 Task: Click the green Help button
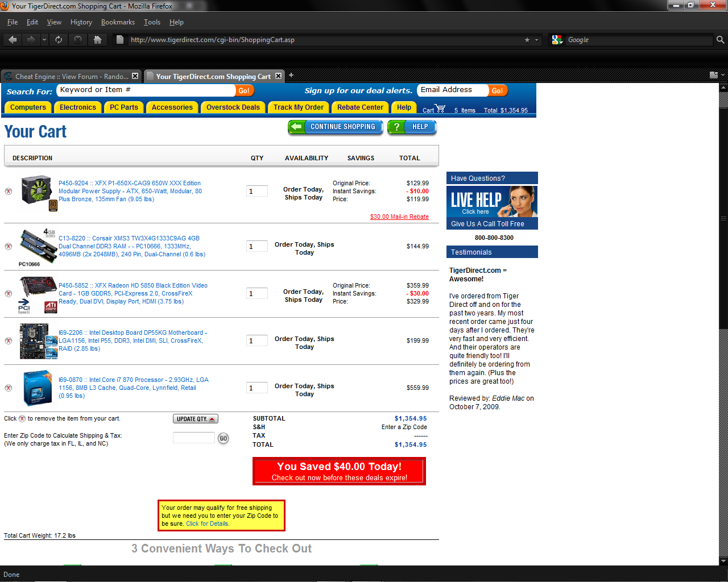[412, 127]
